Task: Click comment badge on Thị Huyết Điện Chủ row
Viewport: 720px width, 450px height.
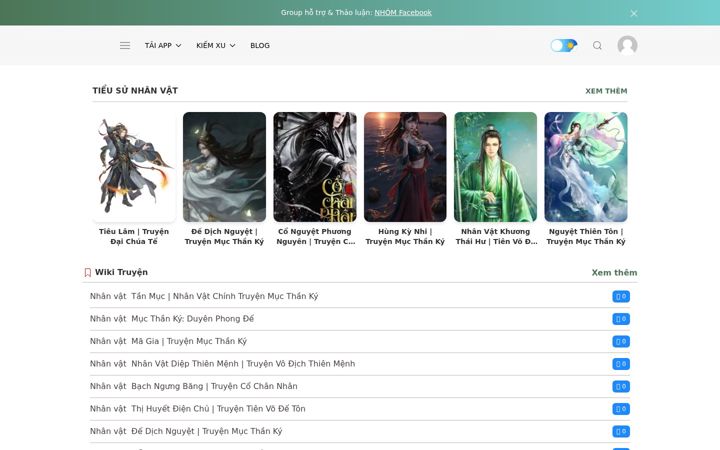Action: pyautogui.click(x=621, y=409)
